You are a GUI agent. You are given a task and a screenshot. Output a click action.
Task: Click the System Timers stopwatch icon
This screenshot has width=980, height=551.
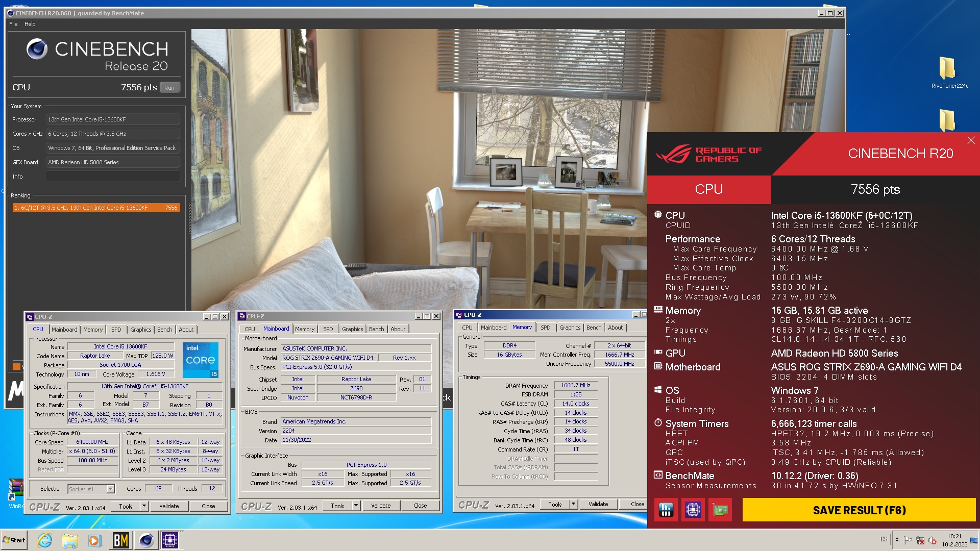coord(658,422)
